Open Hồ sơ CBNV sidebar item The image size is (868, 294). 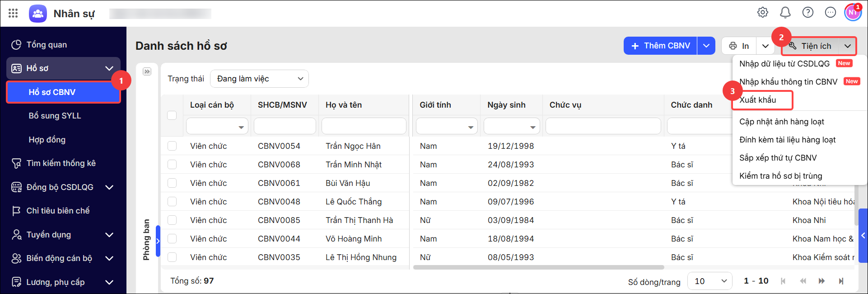[x=63, y=92]
